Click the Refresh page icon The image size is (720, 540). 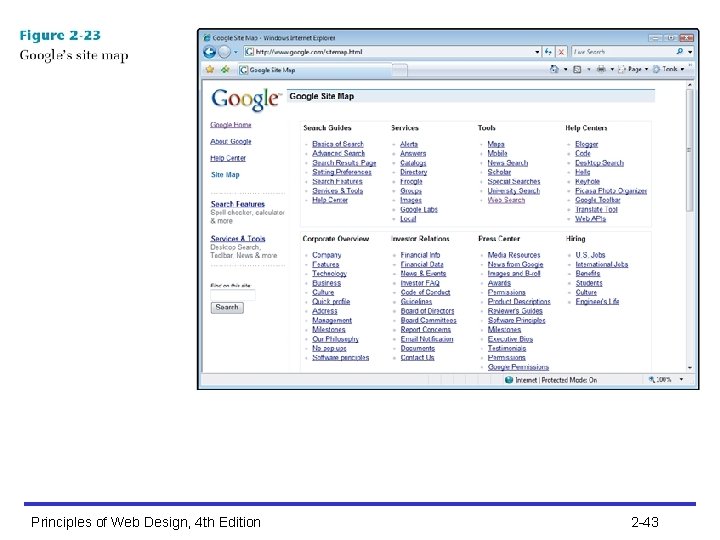point(548,52)
